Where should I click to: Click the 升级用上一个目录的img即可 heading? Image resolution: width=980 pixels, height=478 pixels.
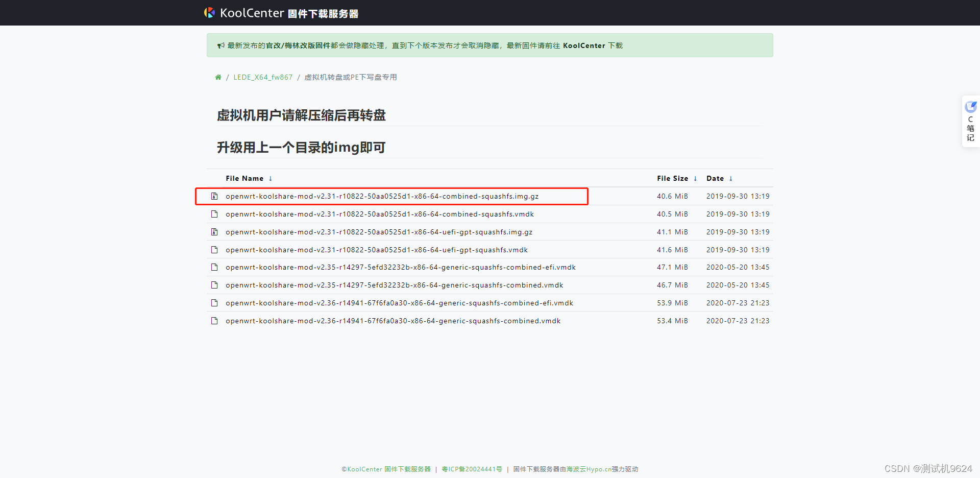coord(301,148)
